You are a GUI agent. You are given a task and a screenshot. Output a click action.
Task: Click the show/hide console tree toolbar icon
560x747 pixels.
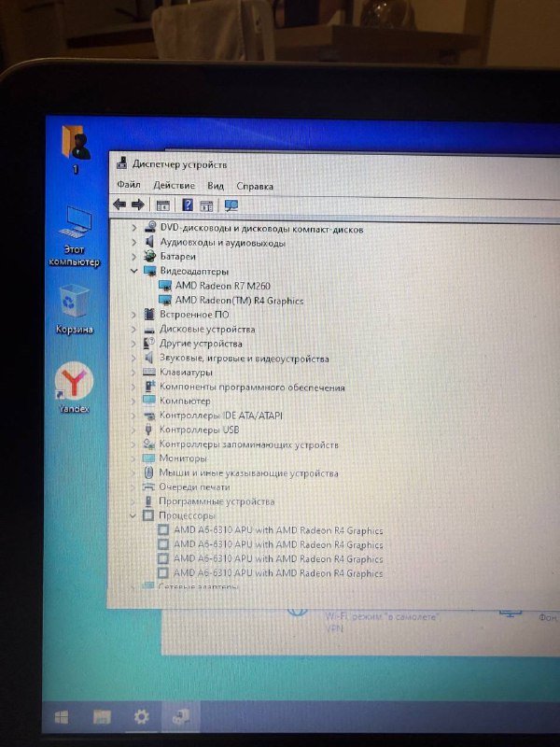(162, 205)
